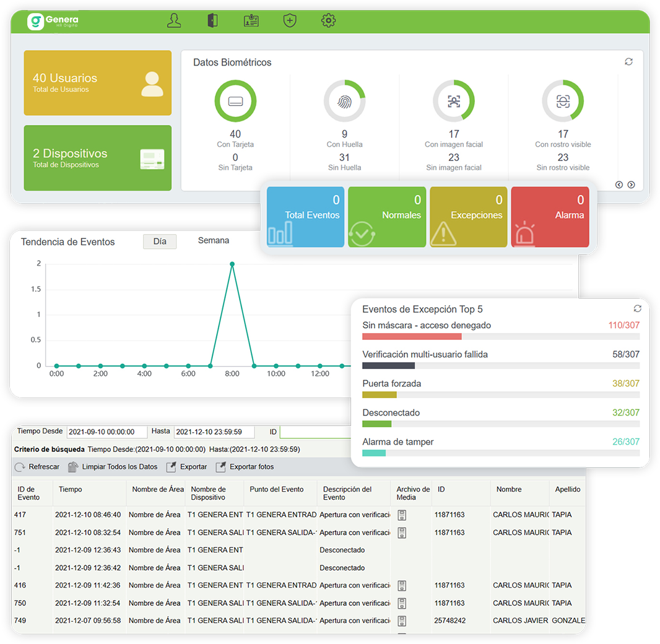This screenshot has height=644, width=660.
Task: Switch trend chart to Semana view
Action: 214,241
